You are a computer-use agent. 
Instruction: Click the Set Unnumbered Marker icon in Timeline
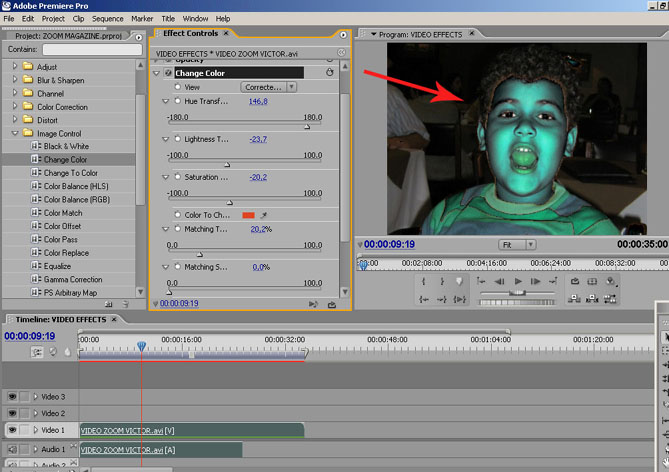click(x=67, y=351)
